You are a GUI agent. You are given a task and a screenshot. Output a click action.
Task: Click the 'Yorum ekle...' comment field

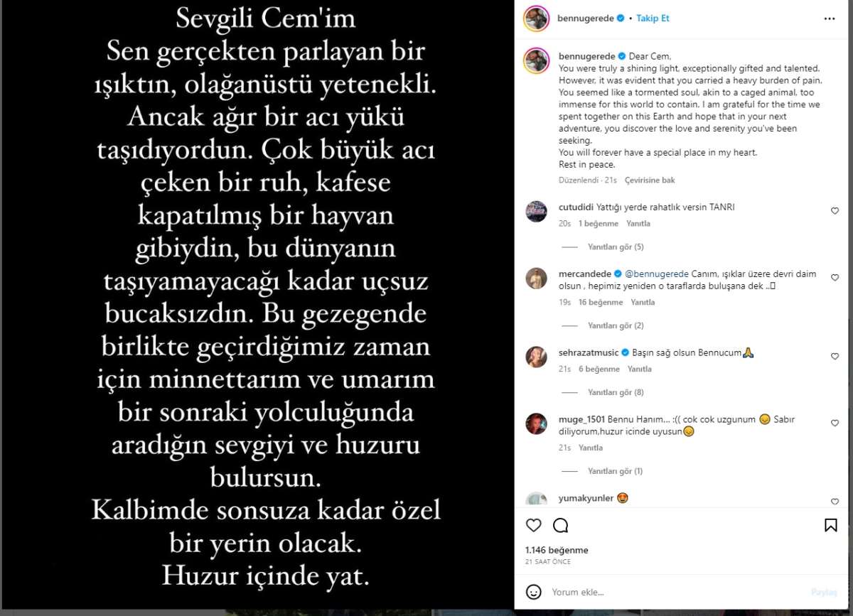point(675,592)
